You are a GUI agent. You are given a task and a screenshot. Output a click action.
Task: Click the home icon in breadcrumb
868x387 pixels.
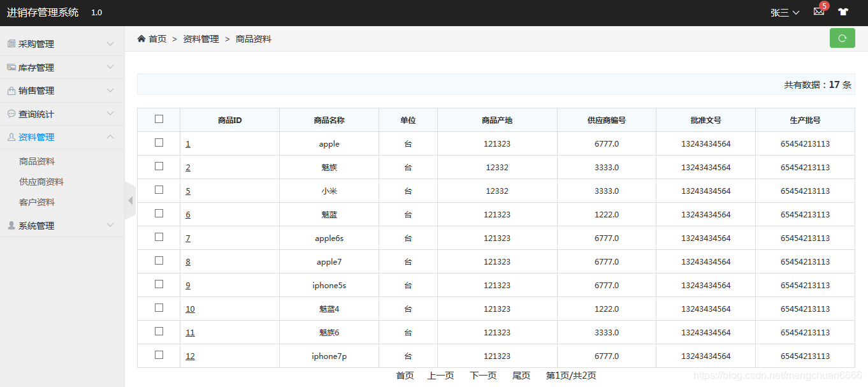pyautogui.click(x=141, y=39)
